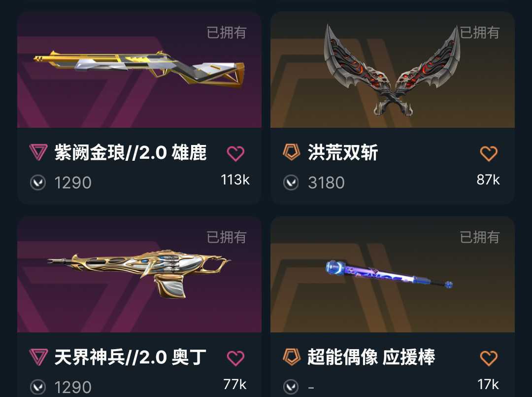The image size is (532, 397).
Task: Open the blue light stick image
Action: 389,274
